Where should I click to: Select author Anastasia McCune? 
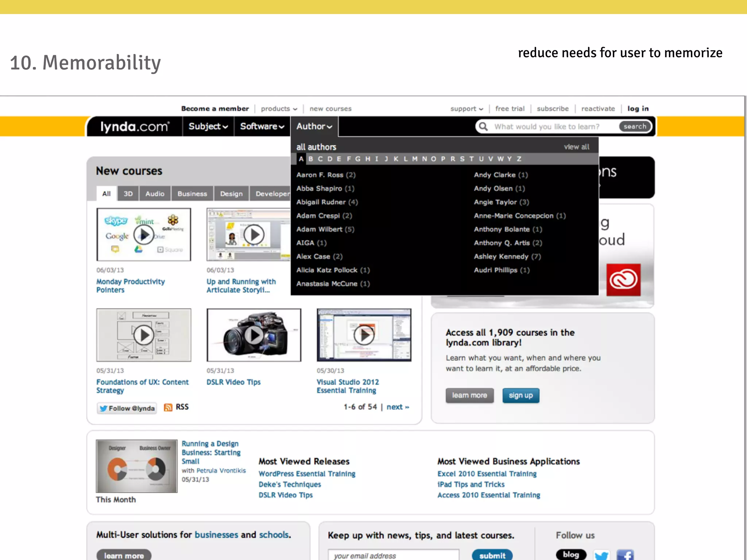coord(333,284)
